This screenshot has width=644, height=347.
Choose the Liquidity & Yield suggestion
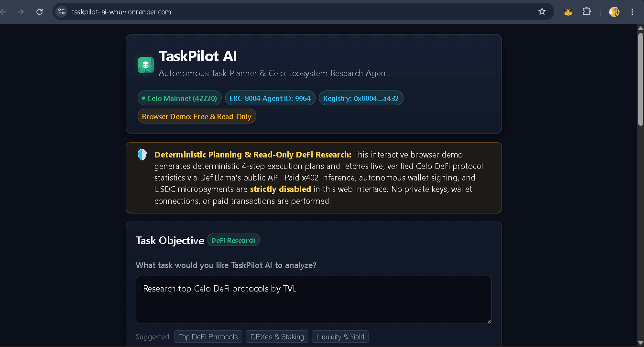[340, 337]
